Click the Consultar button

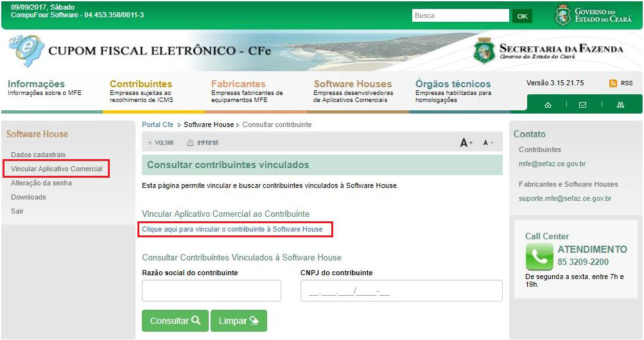pyautogui.click(x=175, y=321)
